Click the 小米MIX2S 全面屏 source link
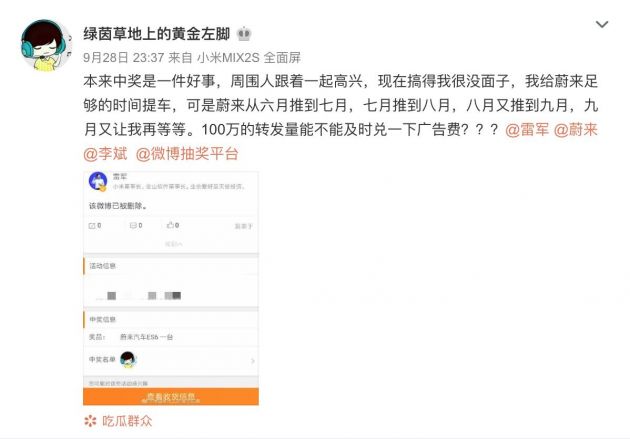Screen dimensions: 630x439 (x=249, y=58)
